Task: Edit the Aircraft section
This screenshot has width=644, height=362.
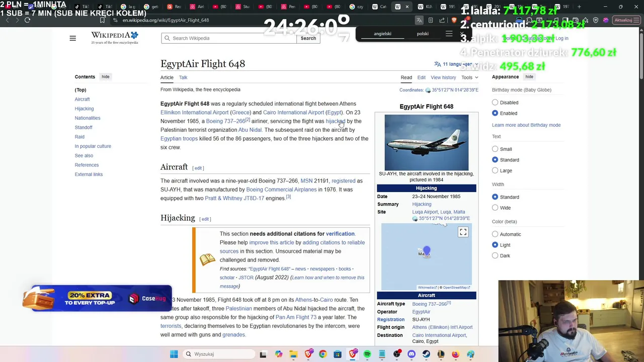Action: (x=198, y=168)
